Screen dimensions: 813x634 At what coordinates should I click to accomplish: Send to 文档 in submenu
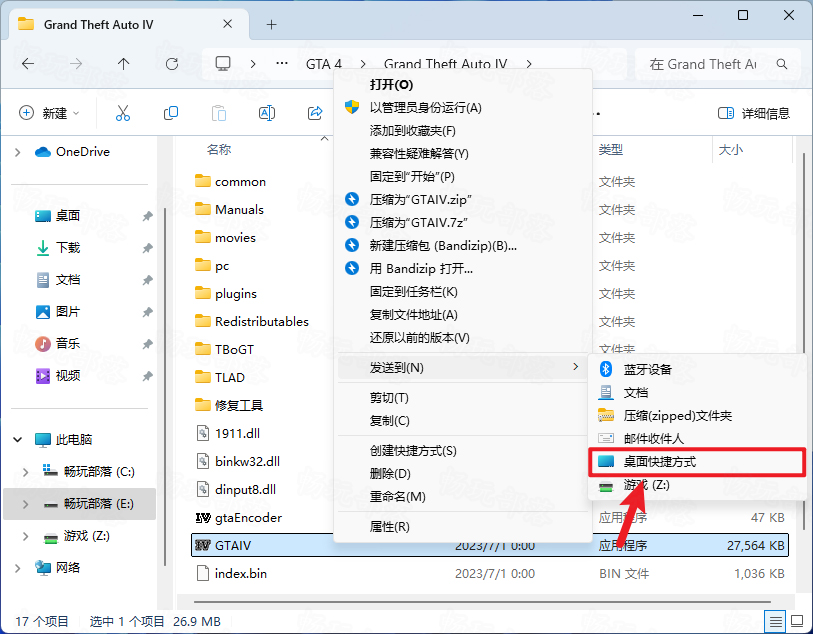[697, 392]
